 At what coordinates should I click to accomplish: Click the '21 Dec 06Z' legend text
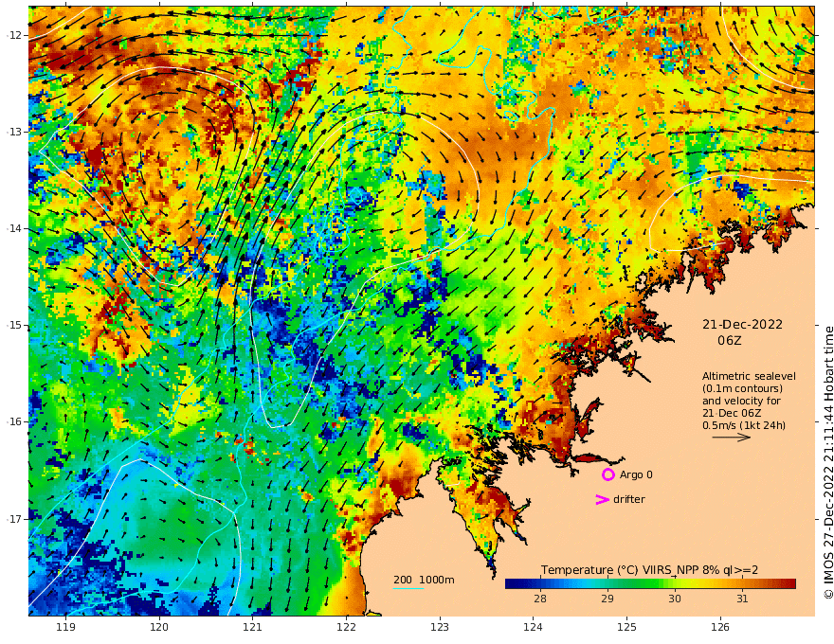pyautogui.click(x=732, y=413)
